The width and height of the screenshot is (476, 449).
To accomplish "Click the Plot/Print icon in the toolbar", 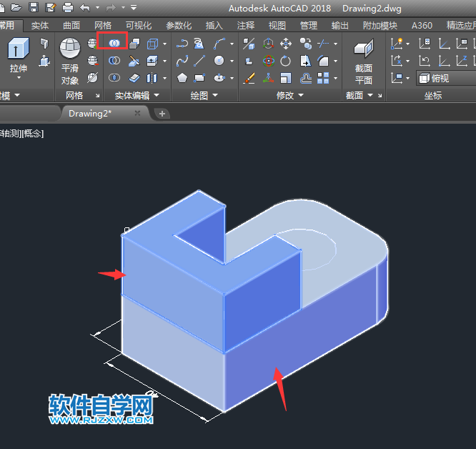I will (68, 8).
